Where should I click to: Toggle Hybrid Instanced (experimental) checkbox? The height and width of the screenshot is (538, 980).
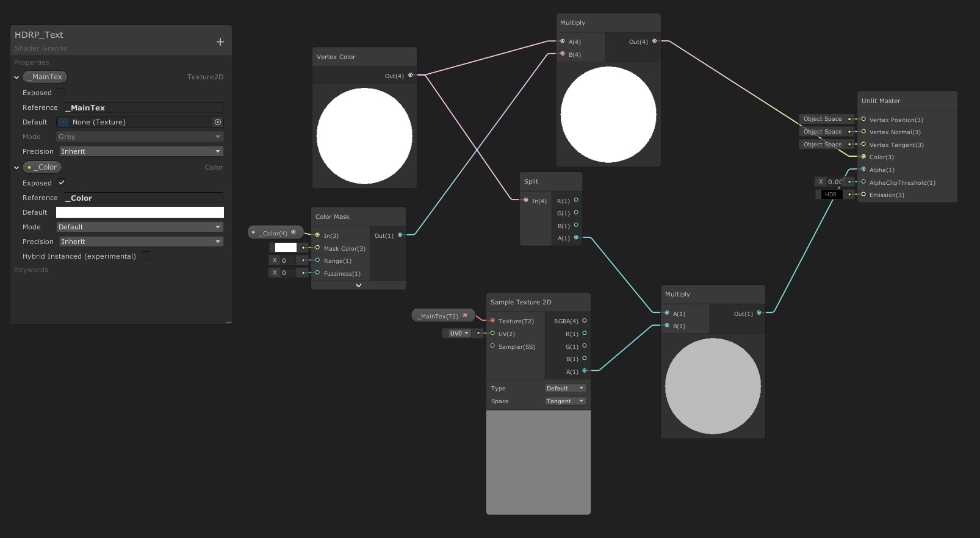(146, 256)
